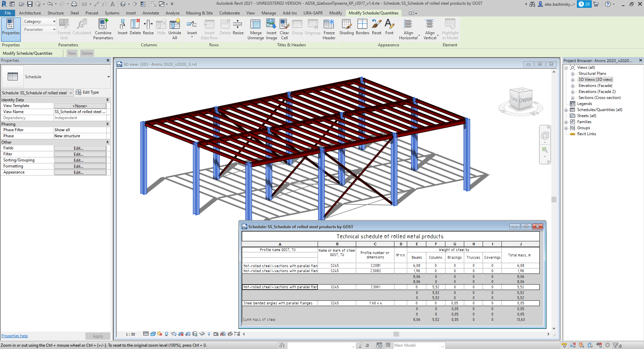Click the ViewCube in the 3D view
The height and width of the screenshot is (349, 644).
[x=521, y=99]
